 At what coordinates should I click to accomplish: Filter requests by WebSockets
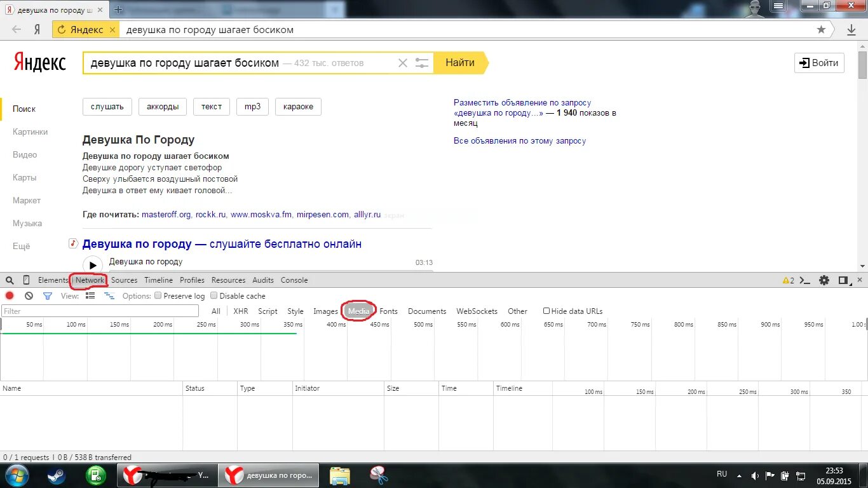pyautogui.click(x=478, y=311)
